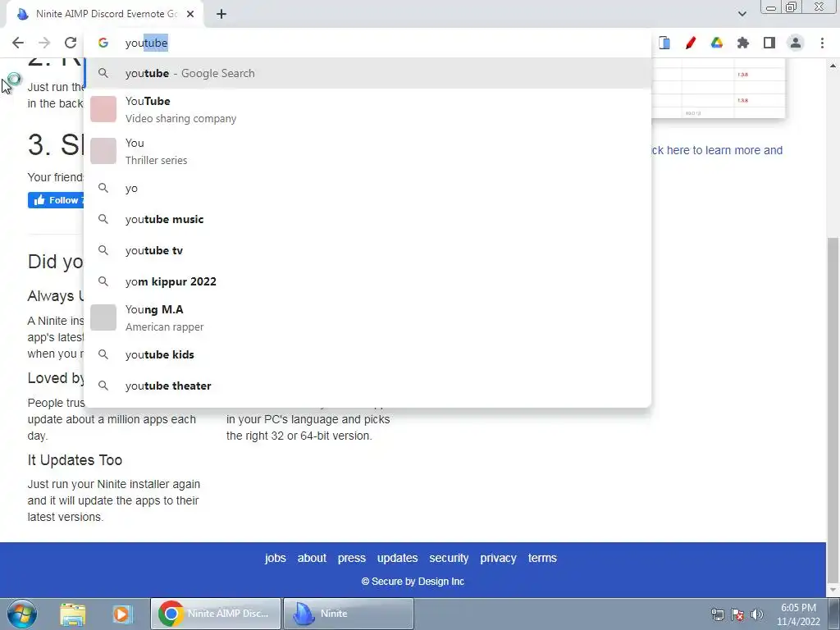Select the 'youtube kids' suggestion

(368, 354)
